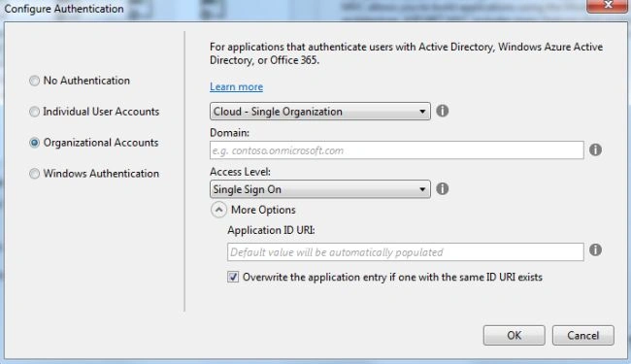Screen dimensions: 631x364
Task: Close the Configure Authentication dialog
Action: tap(607, 5)
